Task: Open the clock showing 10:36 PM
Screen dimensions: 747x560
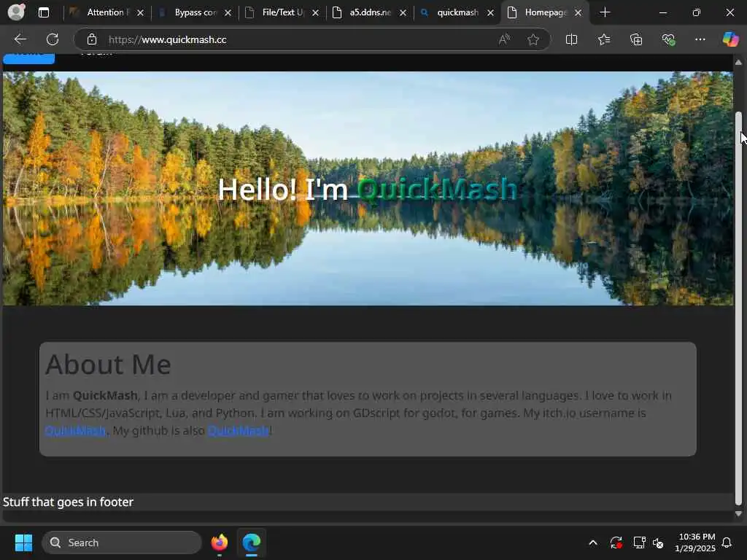Action: [x=695, y=542]
